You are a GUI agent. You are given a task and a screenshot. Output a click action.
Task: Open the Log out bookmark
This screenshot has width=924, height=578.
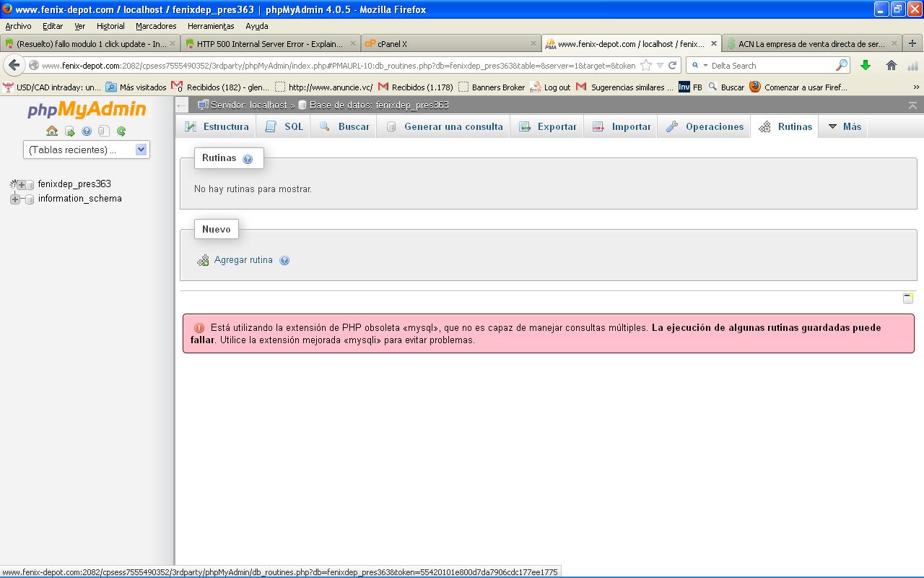(550, 87)
